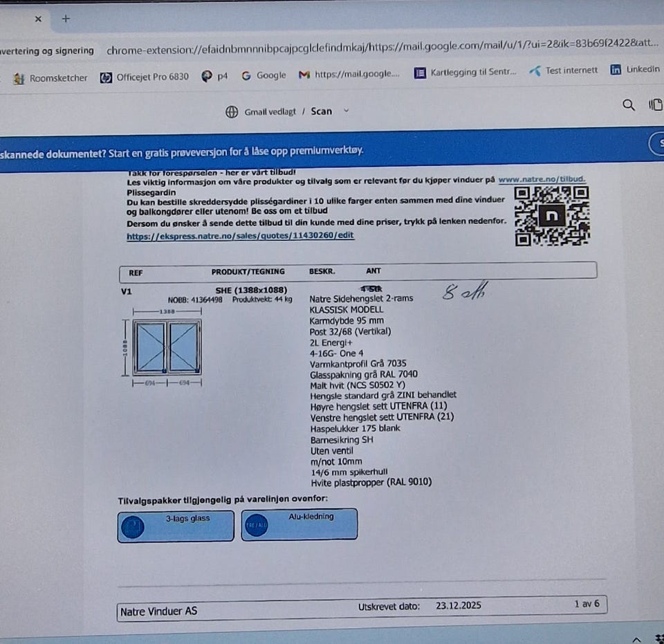Click the Varmkantprofil Grå 7035 line
Viewport: 664px width, 644px height.
pos(358,364)
